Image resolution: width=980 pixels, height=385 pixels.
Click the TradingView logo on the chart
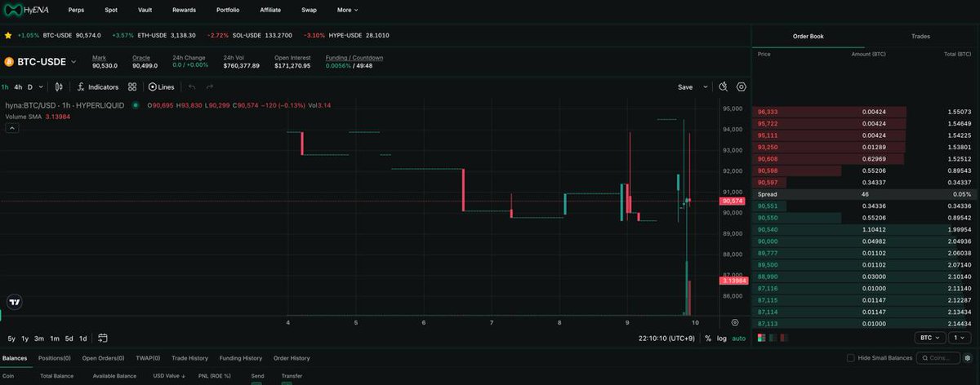[14, 301]
